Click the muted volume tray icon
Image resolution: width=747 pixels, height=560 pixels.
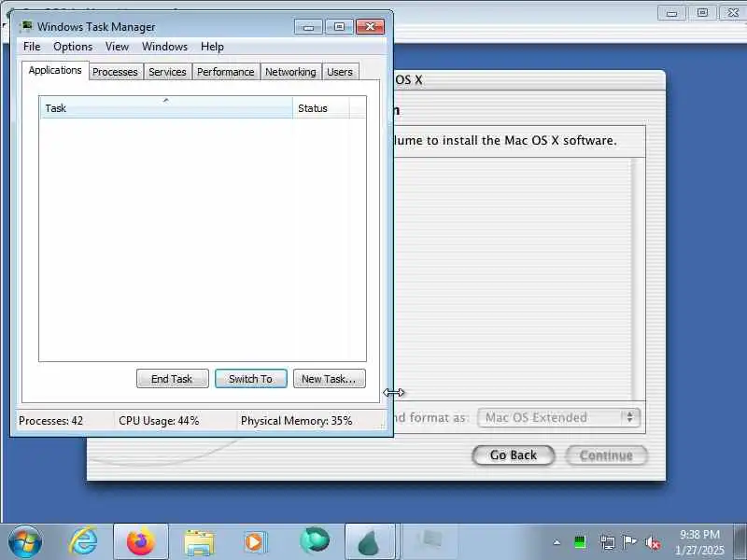coord(652,542)
